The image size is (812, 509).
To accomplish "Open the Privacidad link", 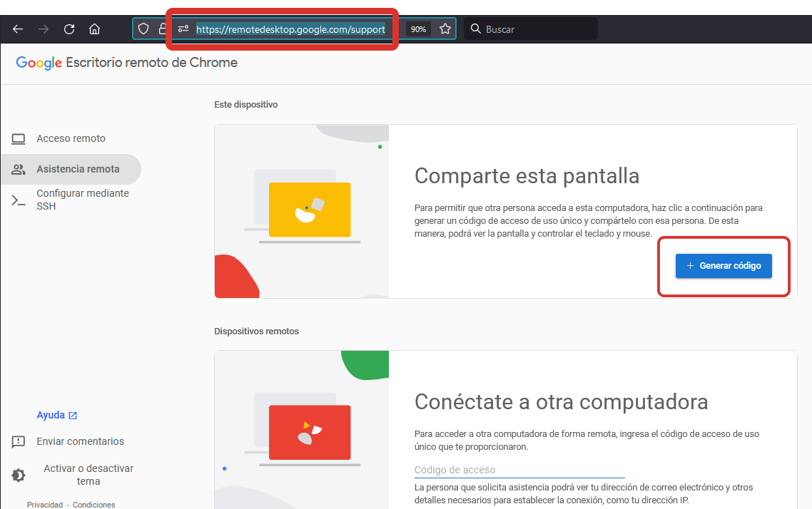I will 45,505.
